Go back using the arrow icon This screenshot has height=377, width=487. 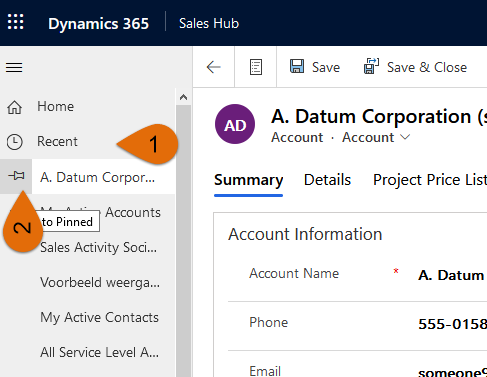pos(214,67)
